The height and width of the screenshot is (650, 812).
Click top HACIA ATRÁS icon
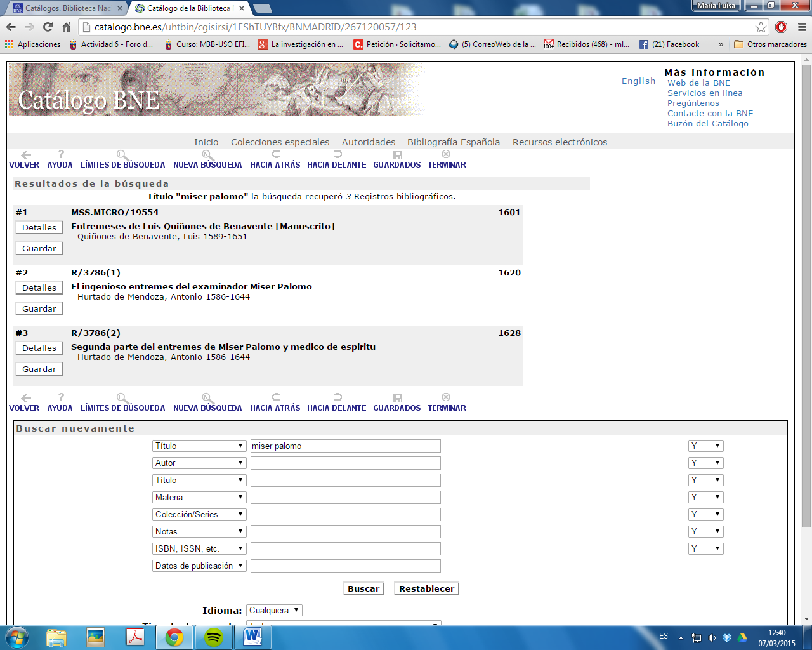tap(276, 154)
